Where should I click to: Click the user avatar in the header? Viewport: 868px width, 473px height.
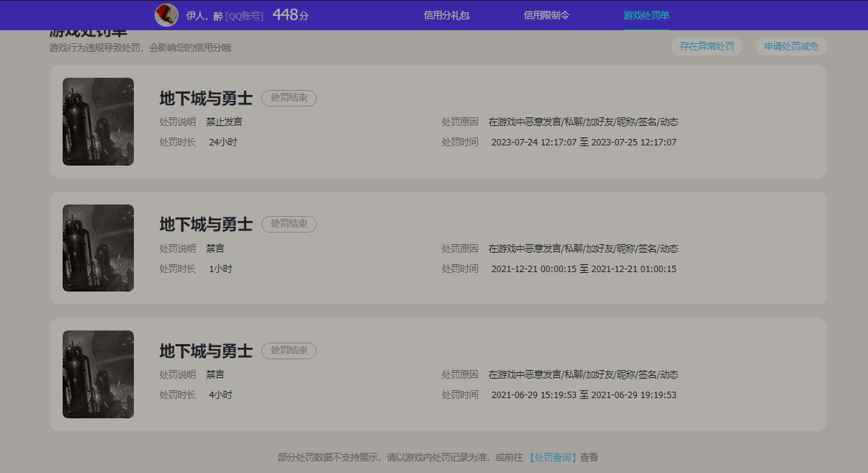(x=166, y=15)
